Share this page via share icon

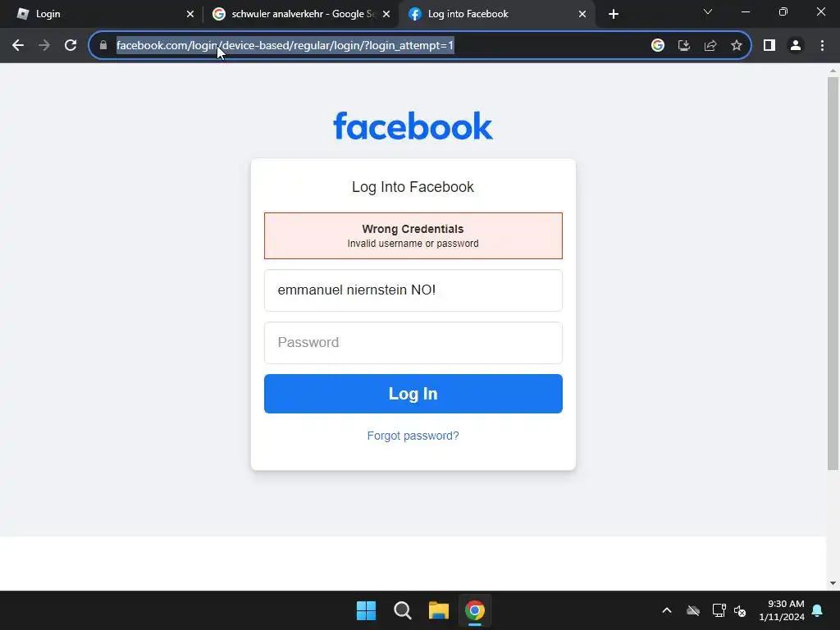pos(710,46)
